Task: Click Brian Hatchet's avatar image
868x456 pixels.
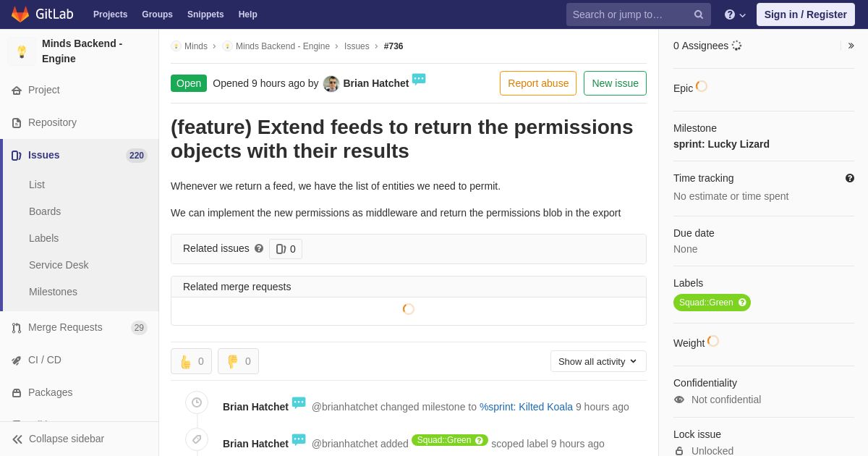Action: point(331,84)
